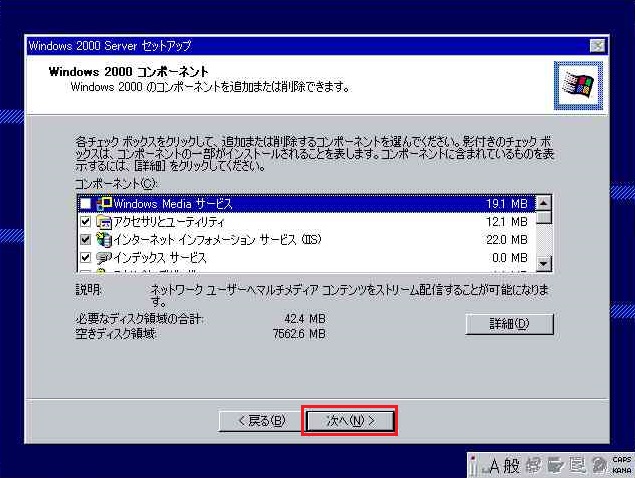This screenshot has height=478, width=635.
Task: Click the コンポーネント(C): list label
Action: tap(116, 184)
